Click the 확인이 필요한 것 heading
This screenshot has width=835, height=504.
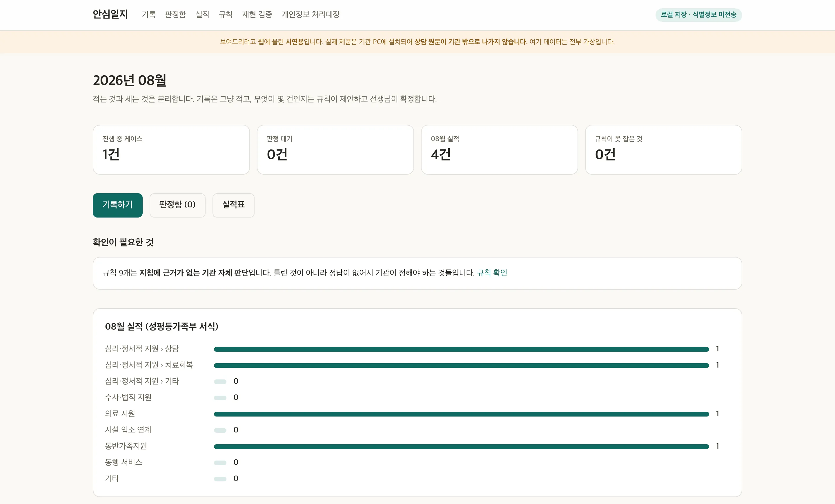(x=123, y=242)
